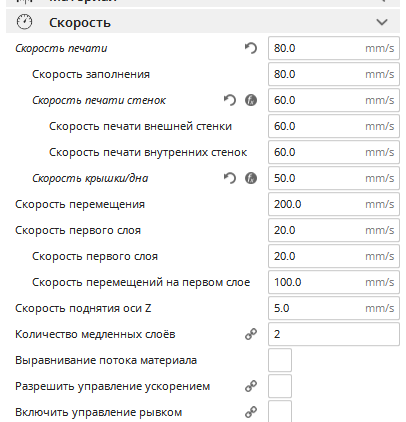This screenshot has height=422, width=406.
Task: Toggle the Включить управление рывком checkbox
Action: coord(280,412)
